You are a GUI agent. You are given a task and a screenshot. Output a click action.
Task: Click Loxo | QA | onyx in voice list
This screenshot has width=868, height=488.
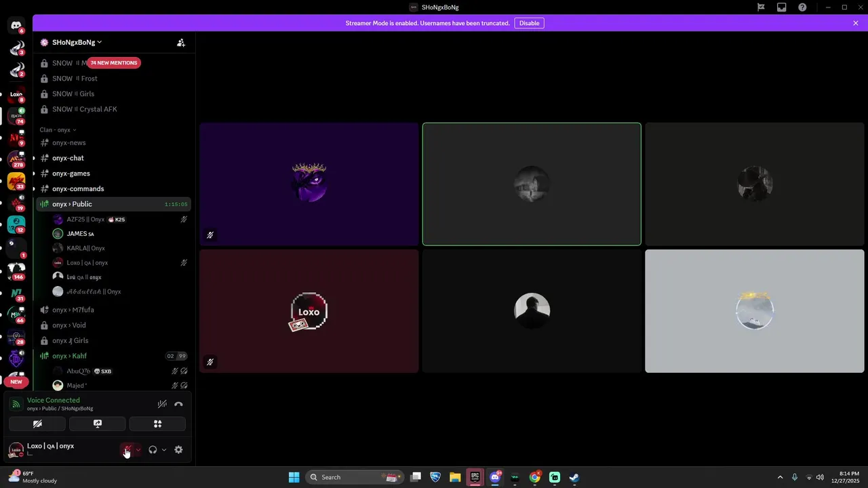point(120,262)
